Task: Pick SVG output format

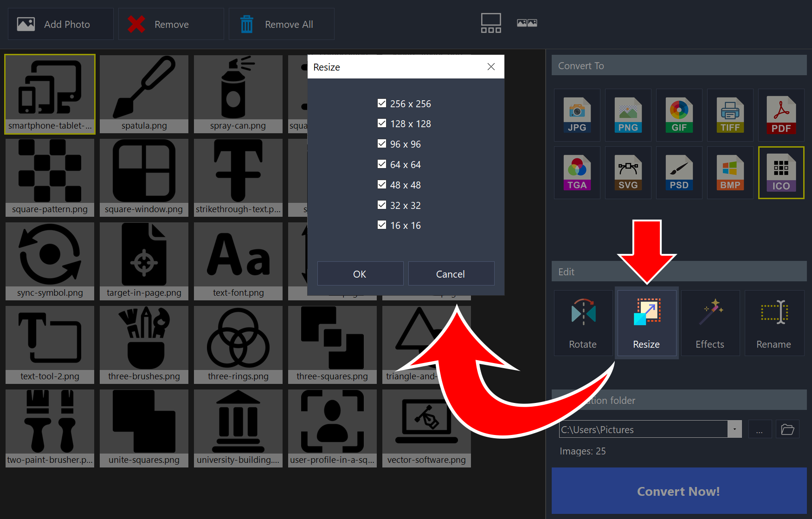Action: click(628, 173)
